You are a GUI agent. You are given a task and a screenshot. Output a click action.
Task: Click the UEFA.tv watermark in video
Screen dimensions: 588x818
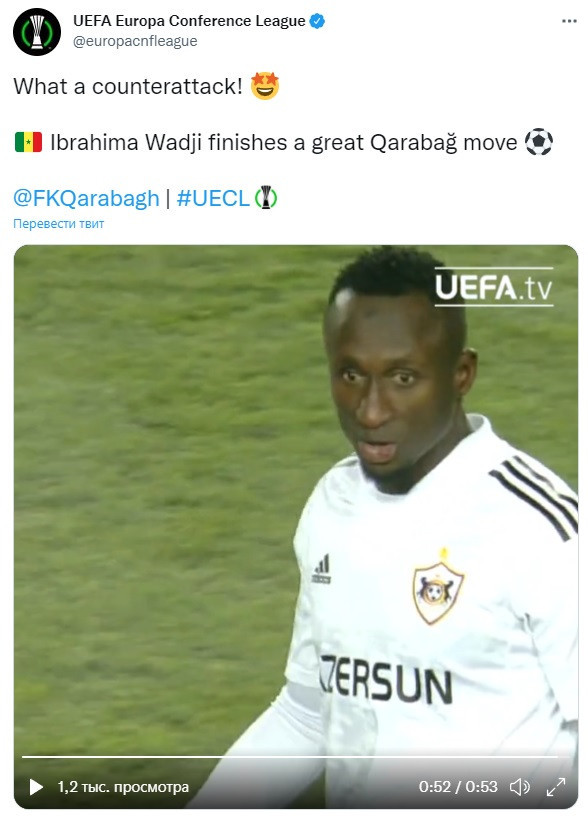(494, 287)
